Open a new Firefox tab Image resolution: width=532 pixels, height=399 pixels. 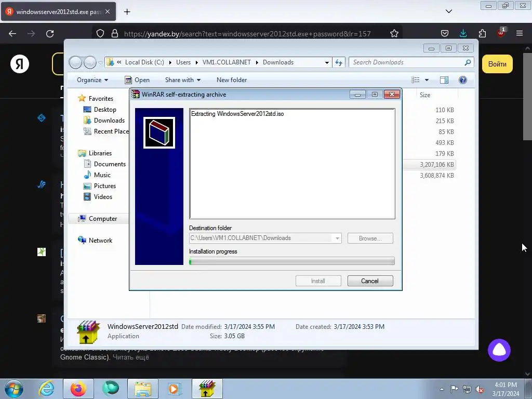pyautogui.click(x=127, y=12)
